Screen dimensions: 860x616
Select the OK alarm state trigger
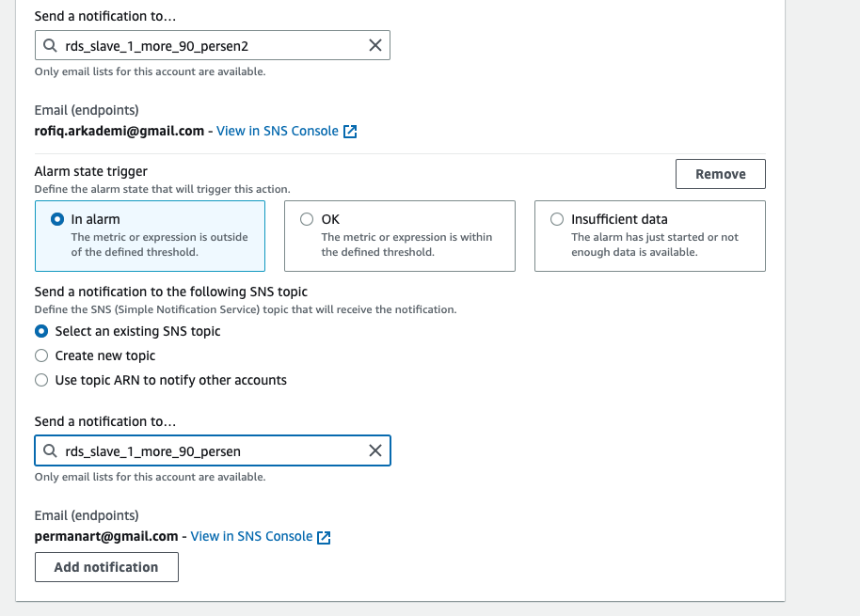pyautogui.click(x=307, y=219)
